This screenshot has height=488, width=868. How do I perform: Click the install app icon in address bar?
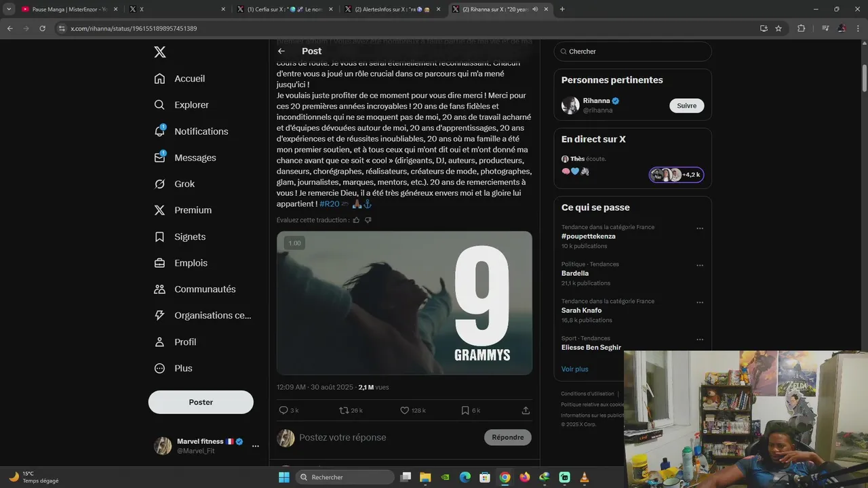click(764, 28)
